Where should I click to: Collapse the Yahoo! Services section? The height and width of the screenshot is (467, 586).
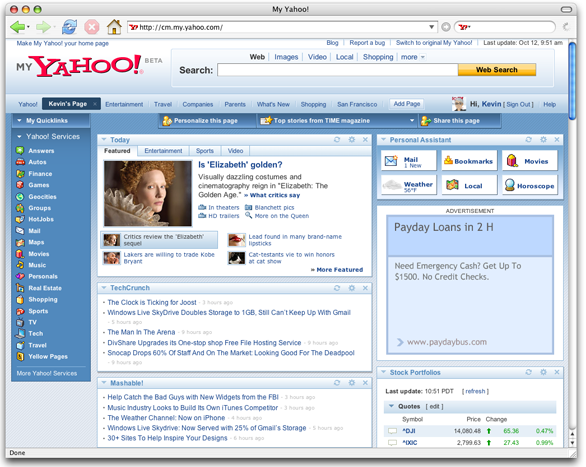[x=19, y=137]
